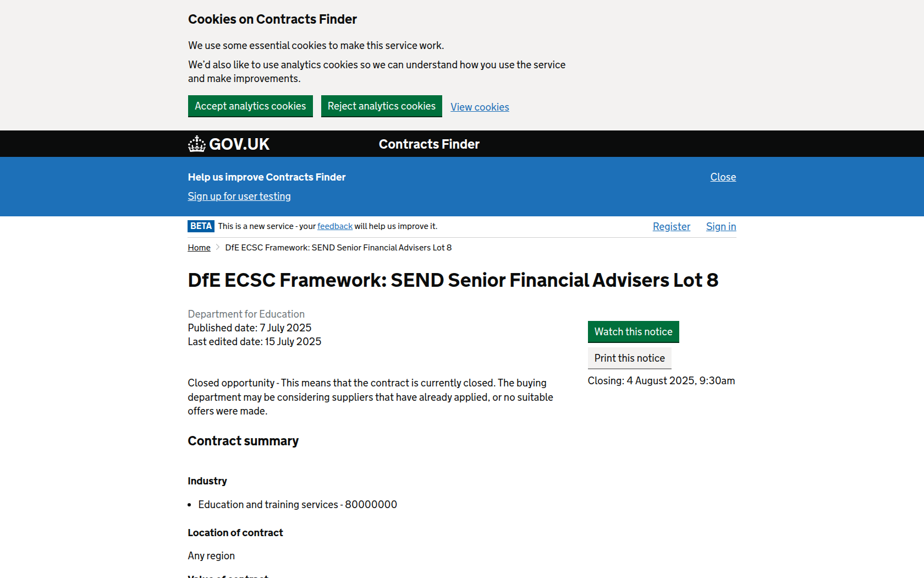924x578 pixels.
Task: Click the Department for Education text
Action: (246, 314)
